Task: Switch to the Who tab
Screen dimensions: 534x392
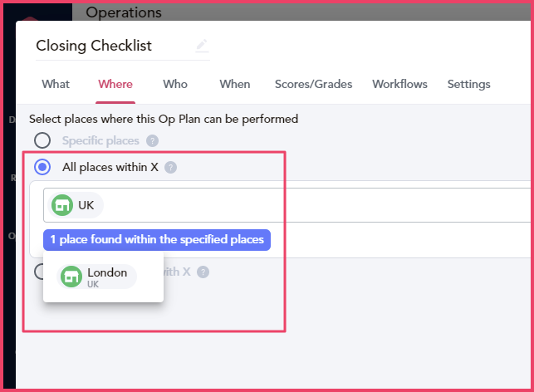Action: point(175,84)
